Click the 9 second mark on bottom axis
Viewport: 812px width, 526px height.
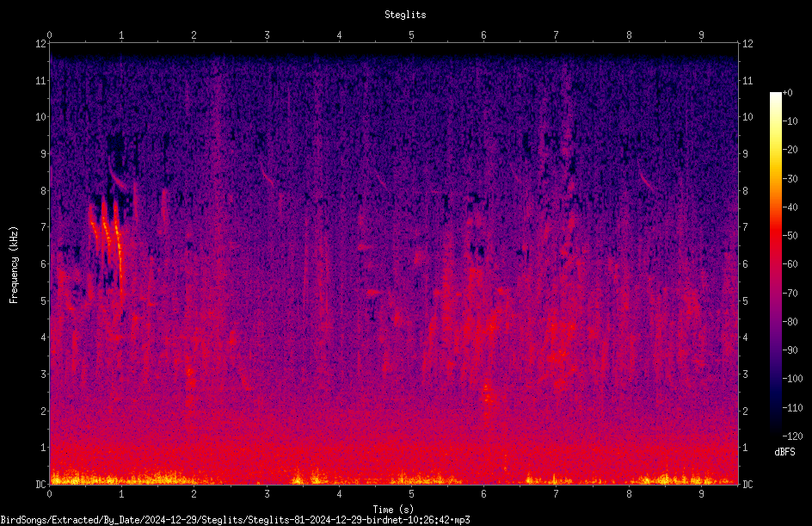point(701,494)
